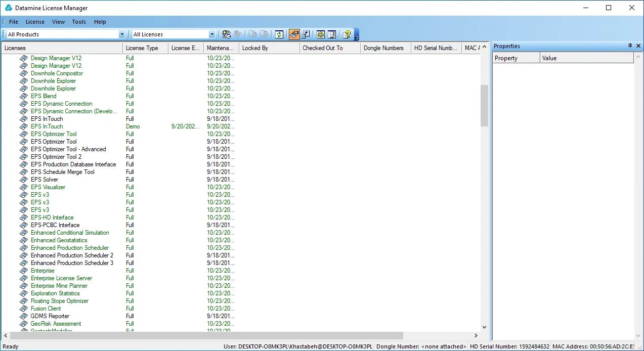Click the toolbar icon left of the gear
This screenshot has height=351, width=644.
(x=306, y=34)
